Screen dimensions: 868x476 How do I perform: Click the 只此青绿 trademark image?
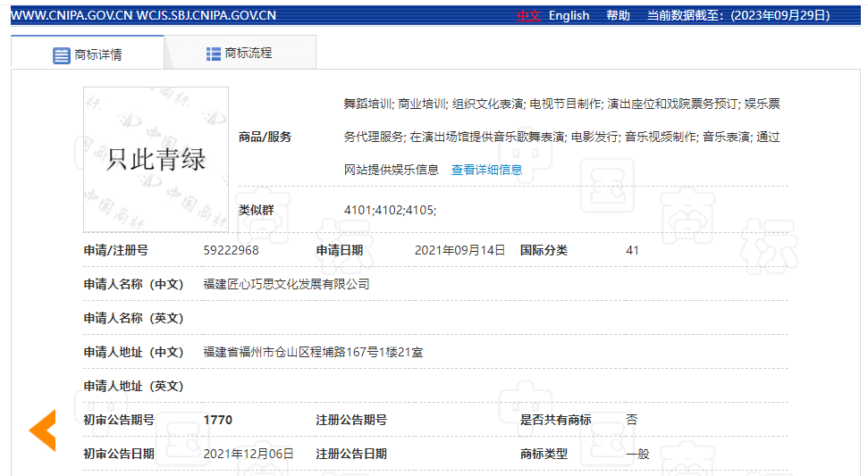click(156, 159)
